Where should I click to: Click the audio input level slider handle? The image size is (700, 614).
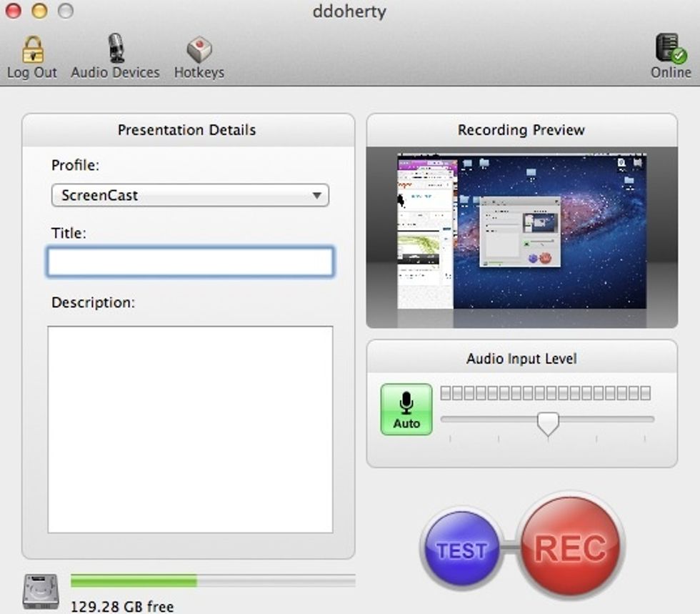pos(548,423)
